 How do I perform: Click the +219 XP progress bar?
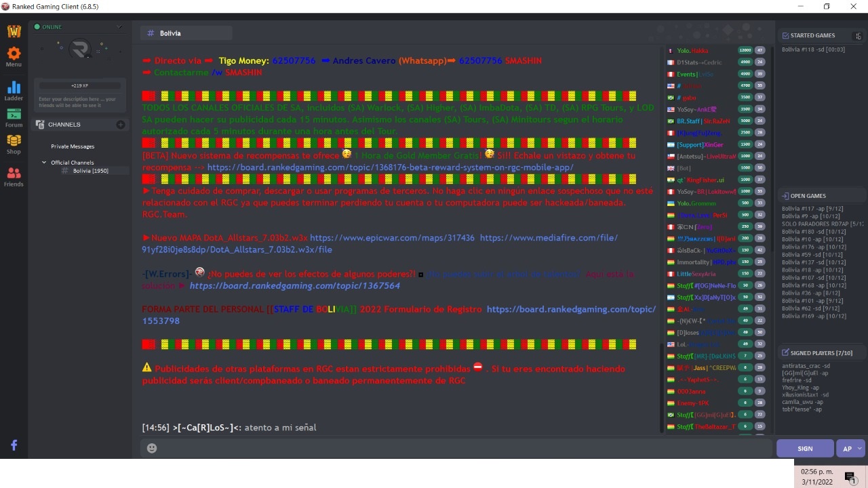80,86
